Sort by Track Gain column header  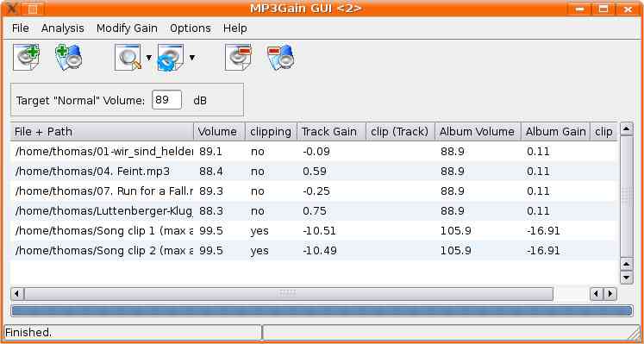tap(331, 132)
